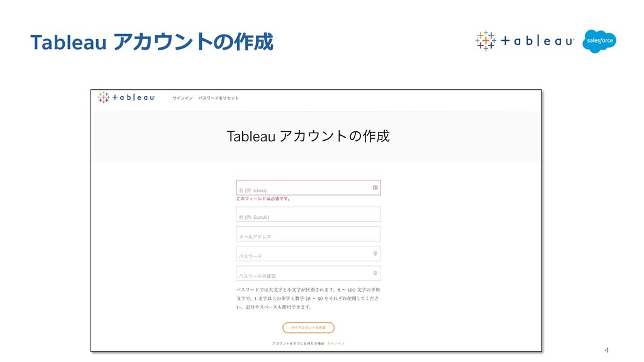
Task: Click the Salesforce cloud logo on the slide
Action: click(x=599, y=41)
